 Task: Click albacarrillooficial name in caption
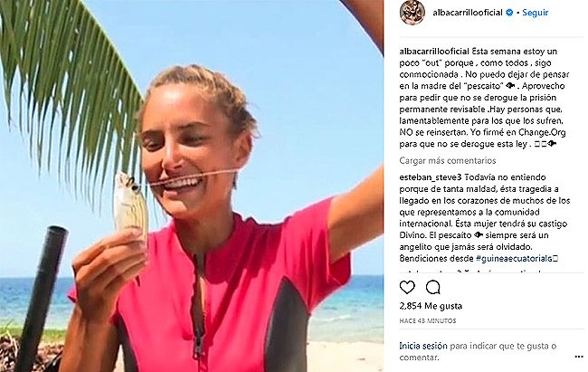(x=434, y=52)
